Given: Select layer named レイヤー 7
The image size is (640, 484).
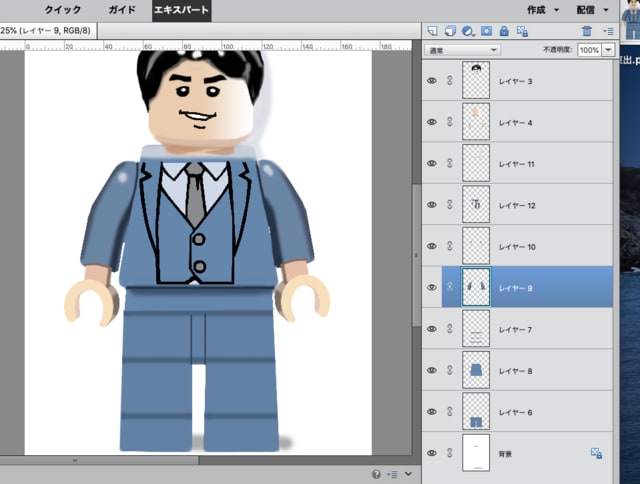Looking at the screenshot, I should [x=515, y=330].
